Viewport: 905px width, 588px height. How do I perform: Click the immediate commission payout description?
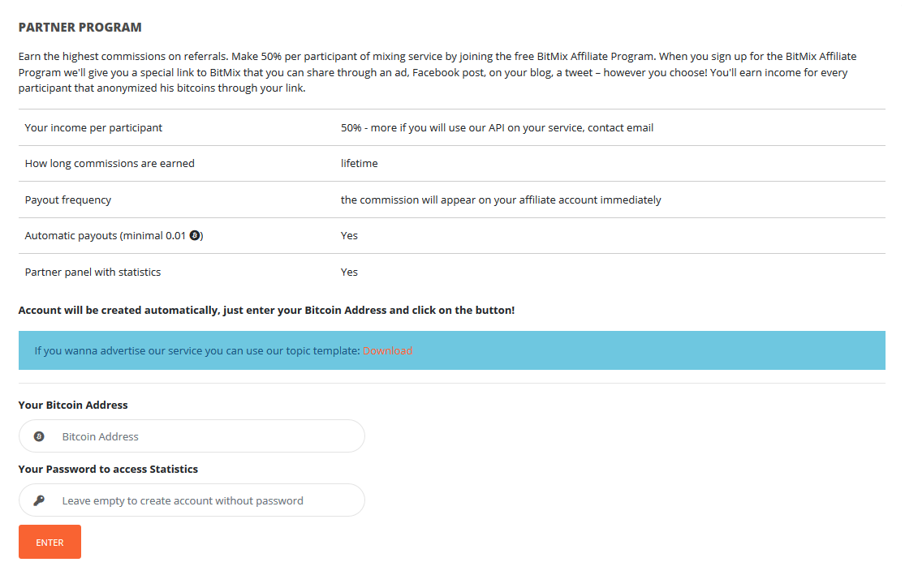pyautogui.click(x=501, y=200)
